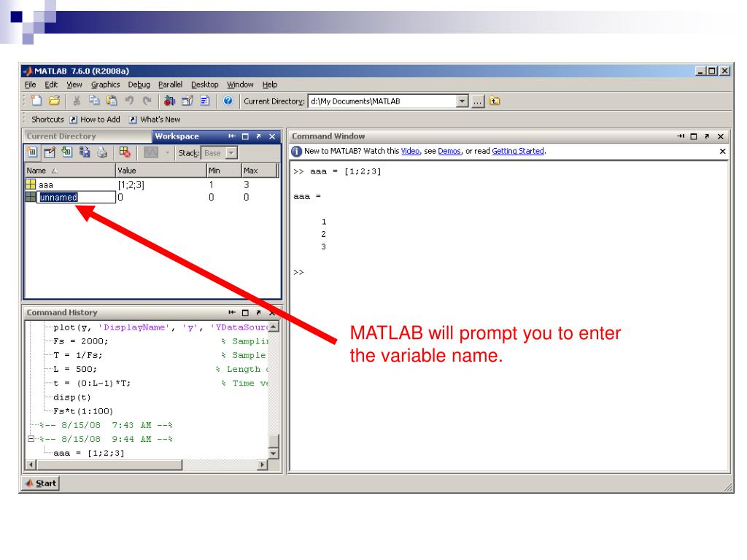Viewport: 747px width, 560px height.
Task: Open MATLAB Help
Action: click(x=227, y=101)
